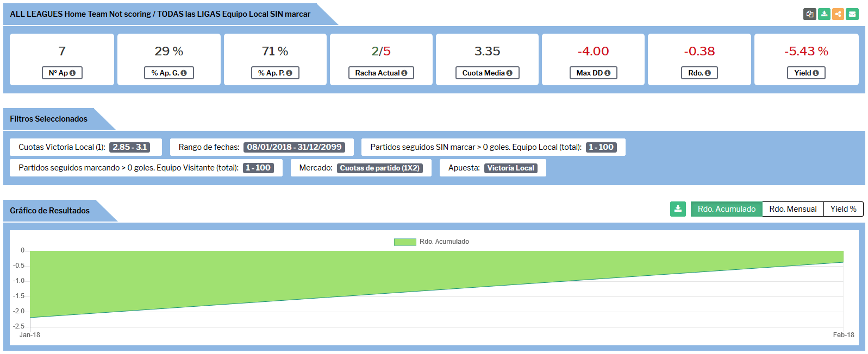868x354 pixels.
Task: Click the Feb-18 axis label on chart
Action: 844,335
